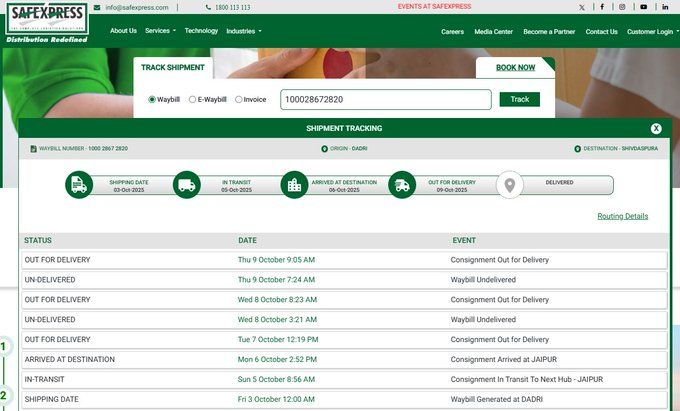Click the phone icon beside 1800 113 113

coord(208,7)
